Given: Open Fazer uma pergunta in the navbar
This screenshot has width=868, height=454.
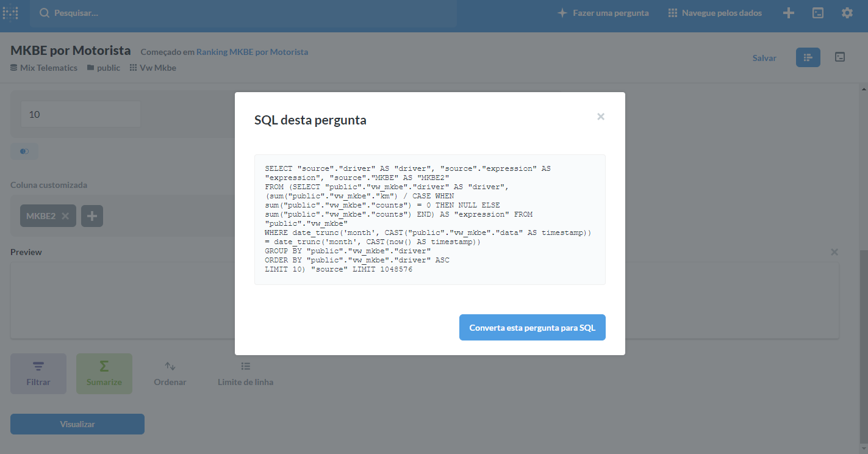Looking at the screenshot, I should pos(603,12).
